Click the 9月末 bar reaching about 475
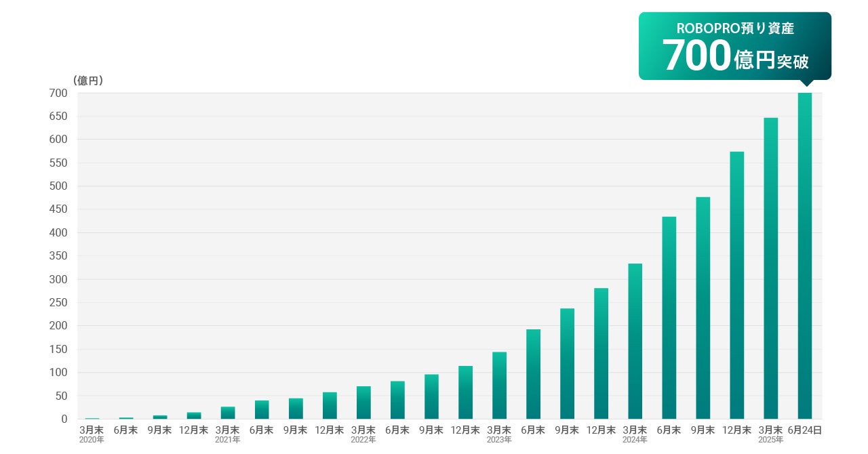 tap(703, 308)
